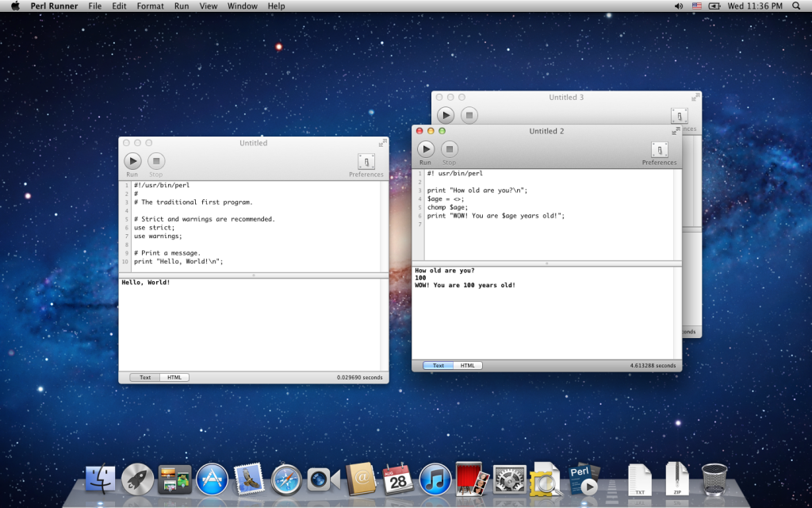This screenshot has height=508, width=812.
Task: Click the 4.613288 seconds status text
Action: tap(653, 365)
